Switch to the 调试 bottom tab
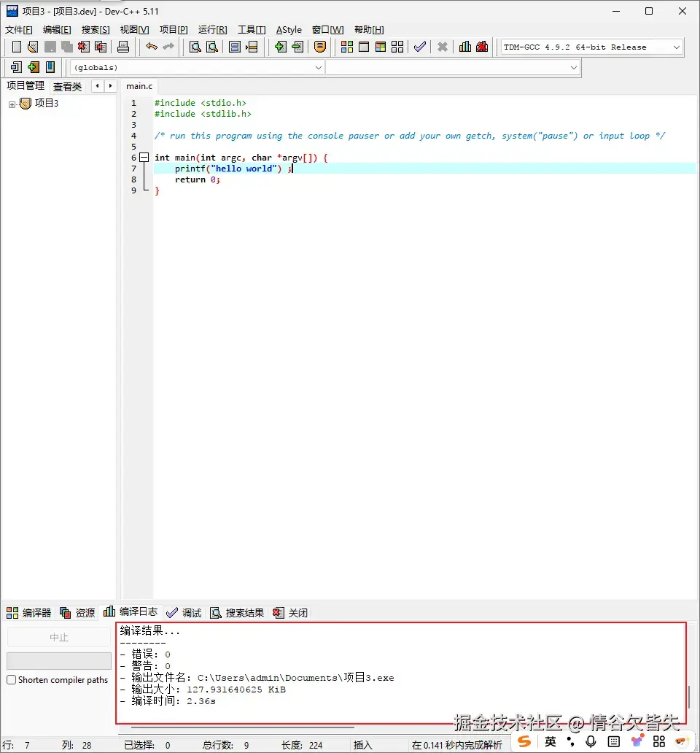700x753 pixels. [184, 613]
